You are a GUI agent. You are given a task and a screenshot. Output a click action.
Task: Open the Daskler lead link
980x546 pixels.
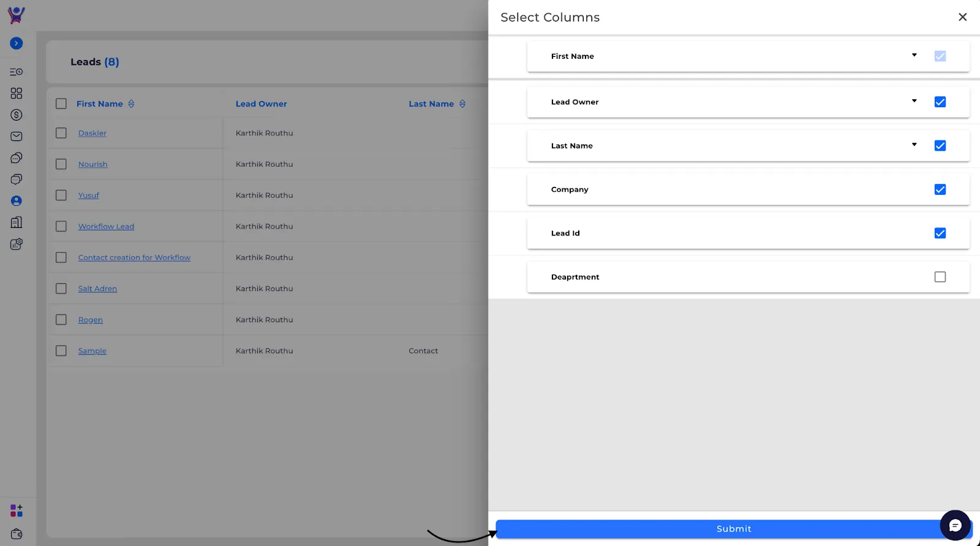[92, 133]
